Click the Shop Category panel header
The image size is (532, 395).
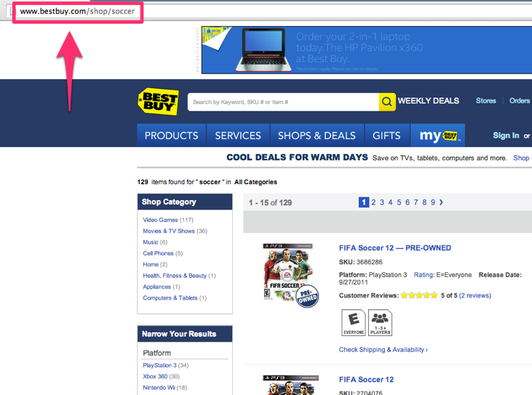[185, 202]
